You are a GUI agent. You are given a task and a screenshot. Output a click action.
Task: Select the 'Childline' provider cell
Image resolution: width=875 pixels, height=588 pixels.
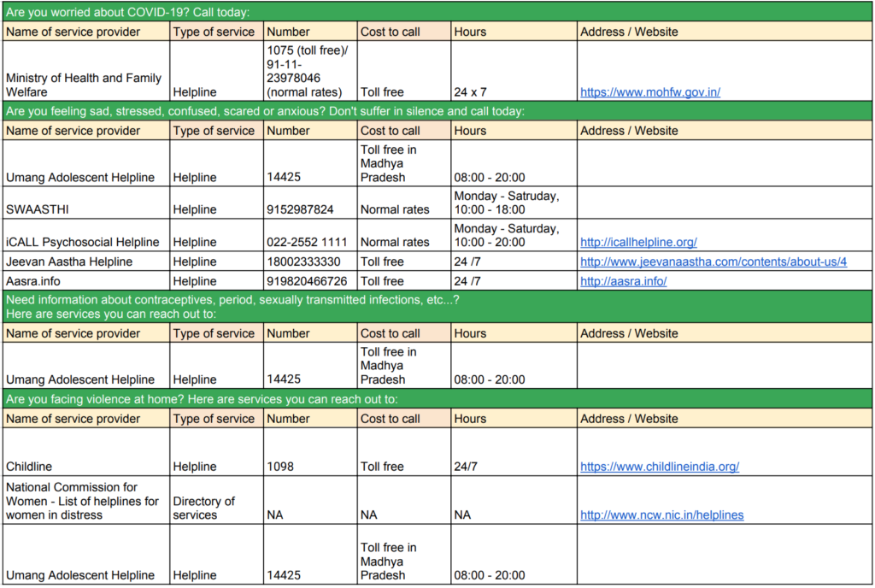click(x=86, y=452)
